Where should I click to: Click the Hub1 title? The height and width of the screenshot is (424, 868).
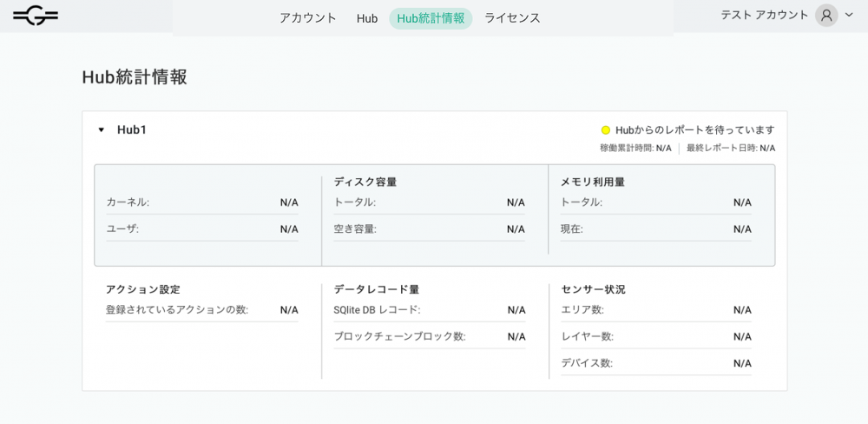point(132,129)
